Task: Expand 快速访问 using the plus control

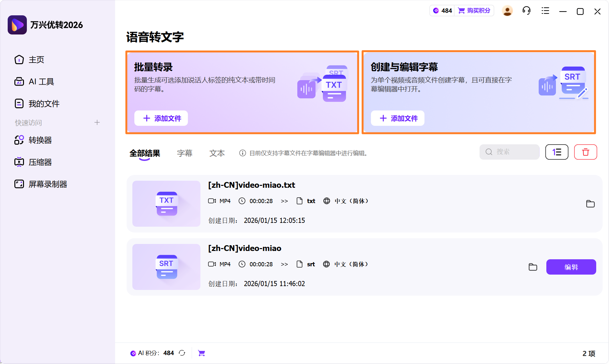Action: tap(97, 122)
